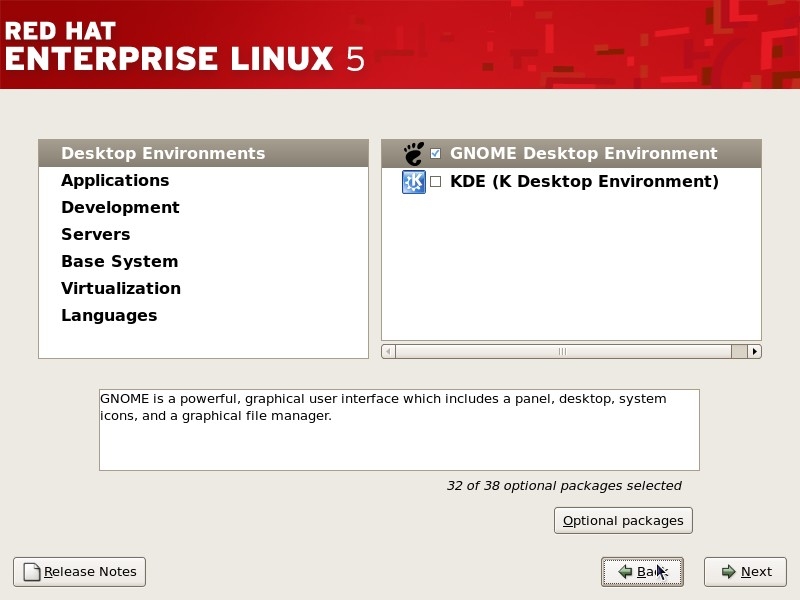Uncheck the GNOME Desktop Environment checkbox
The width and height of the screenshot is (800, 600).
click(435, 153)
